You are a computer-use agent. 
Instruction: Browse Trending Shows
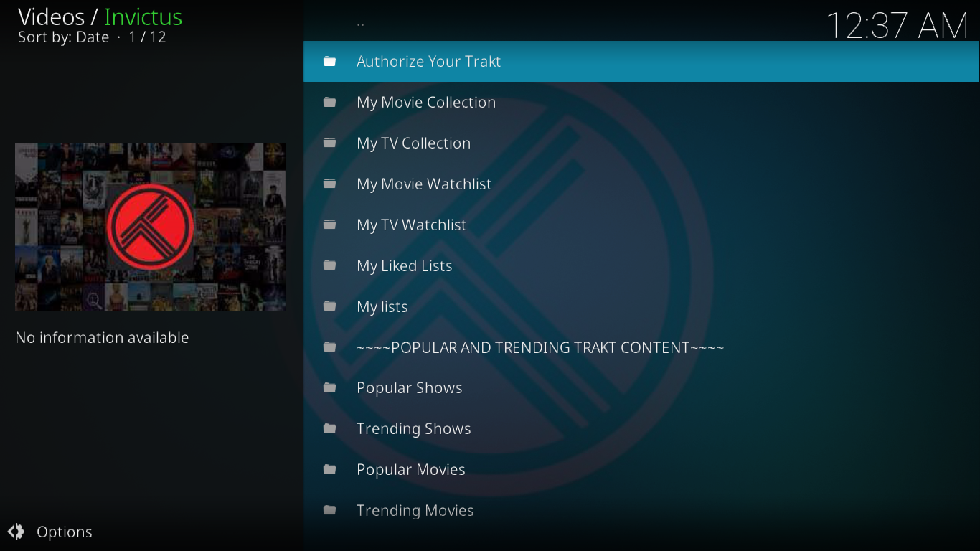coord(641,428)
